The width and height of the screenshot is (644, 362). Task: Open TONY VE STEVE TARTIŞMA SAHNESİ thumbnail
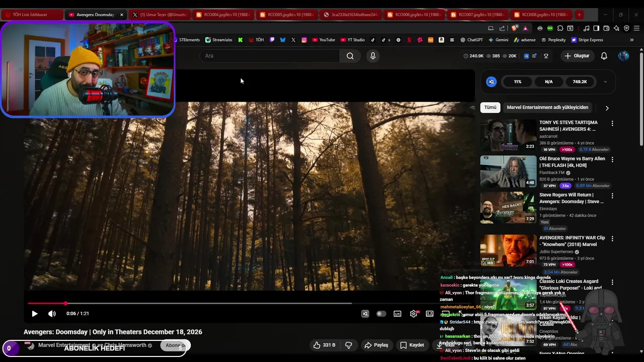point(508,135)
